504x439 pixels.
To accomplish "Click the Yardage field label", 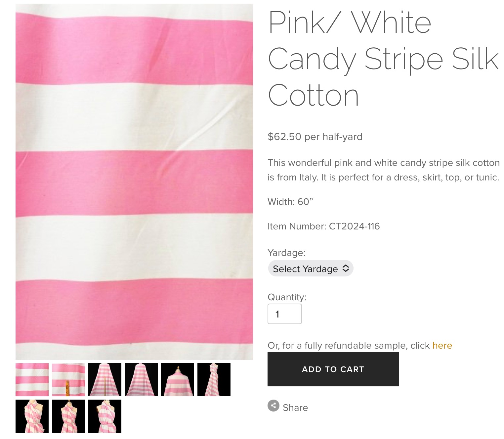I will pos(286,253).
